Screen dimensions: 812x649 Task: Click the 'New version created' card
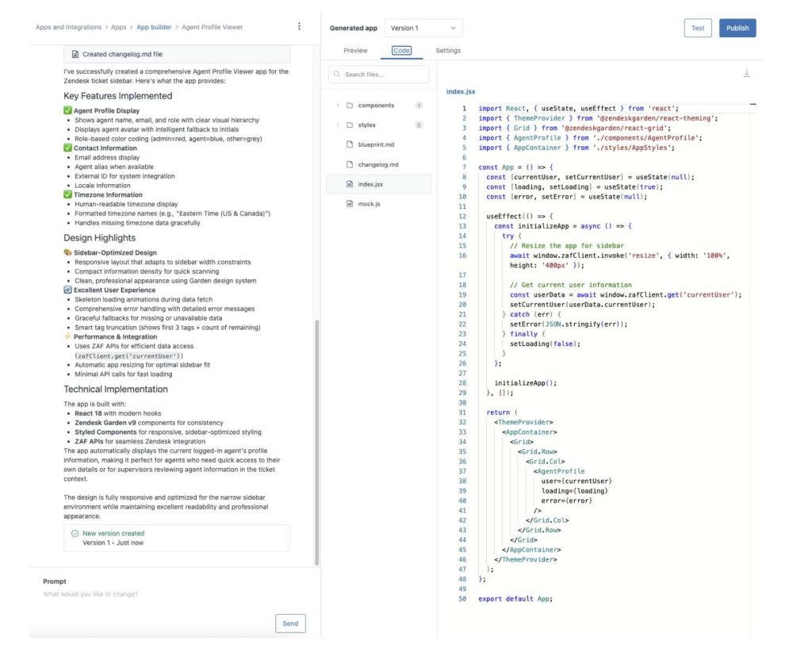click(177, 538)
